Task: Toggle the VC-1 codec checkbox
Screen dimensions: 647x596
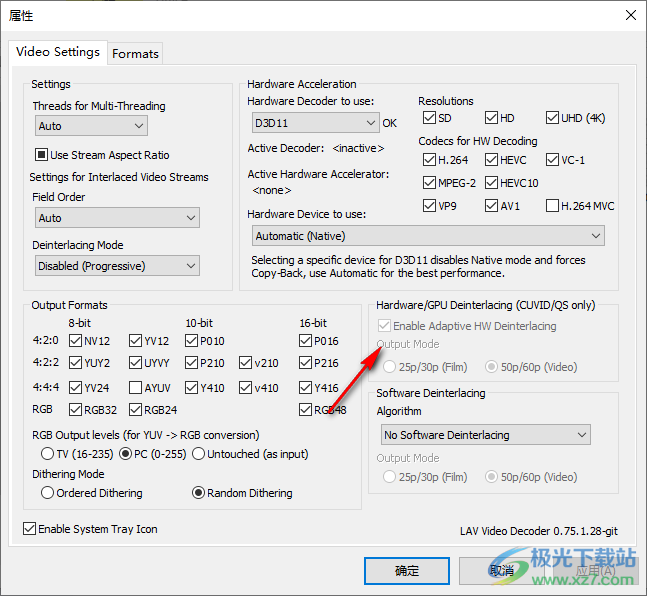Action: tap(552, 160)
